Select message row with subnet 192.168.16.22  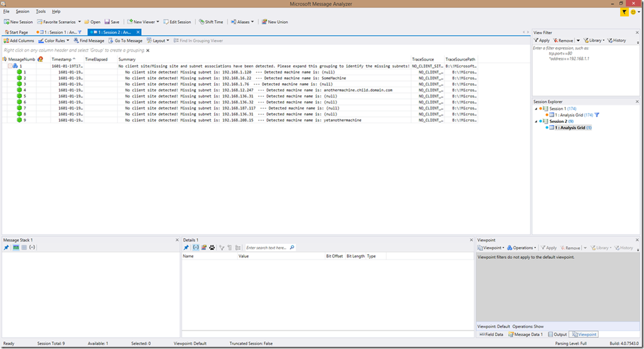click(240, 78)
